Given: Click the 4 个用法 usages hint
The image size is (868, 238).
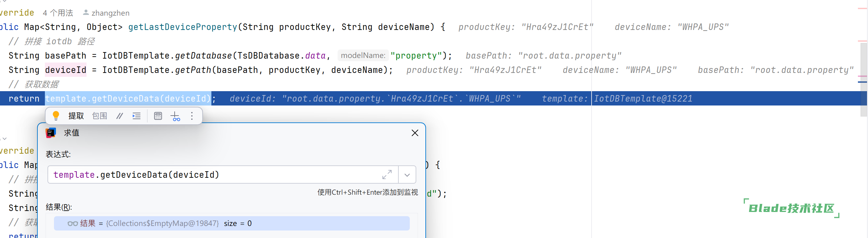Looking at the screenshot, I should pos(58,13).
